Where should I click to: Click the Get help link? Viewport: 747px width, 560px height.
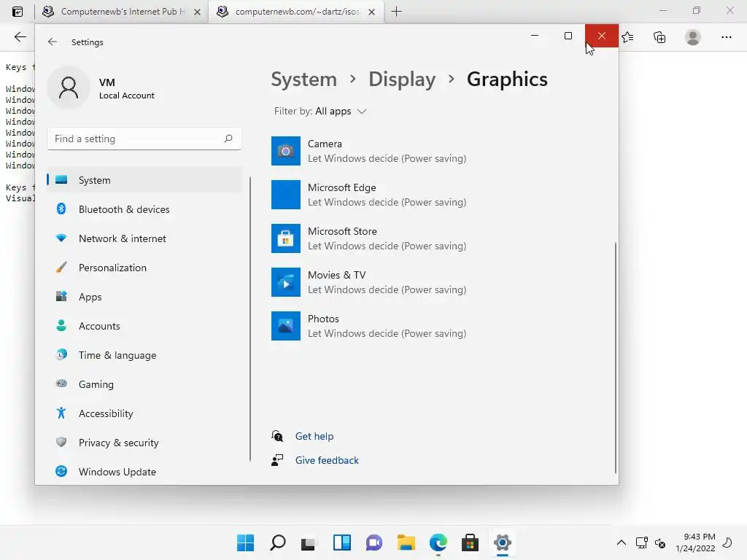[x=314, y=436]
